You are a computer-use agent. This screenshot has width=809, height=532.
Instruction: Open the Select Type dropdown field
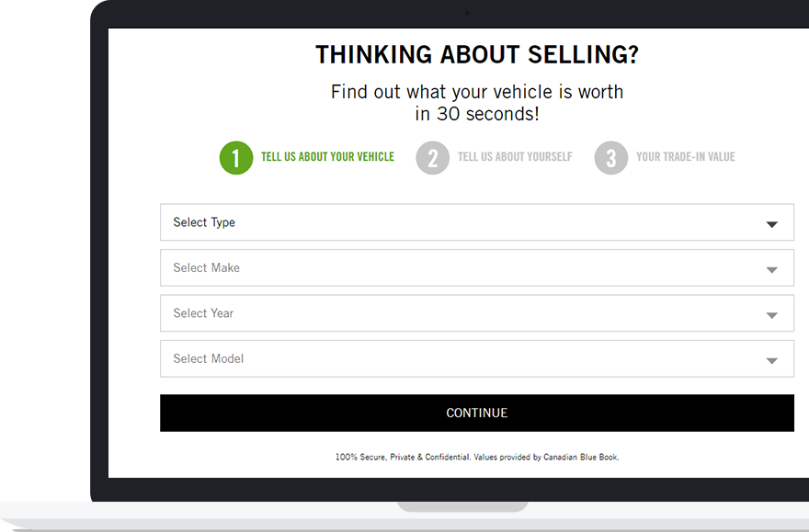[x=477, y=222]
